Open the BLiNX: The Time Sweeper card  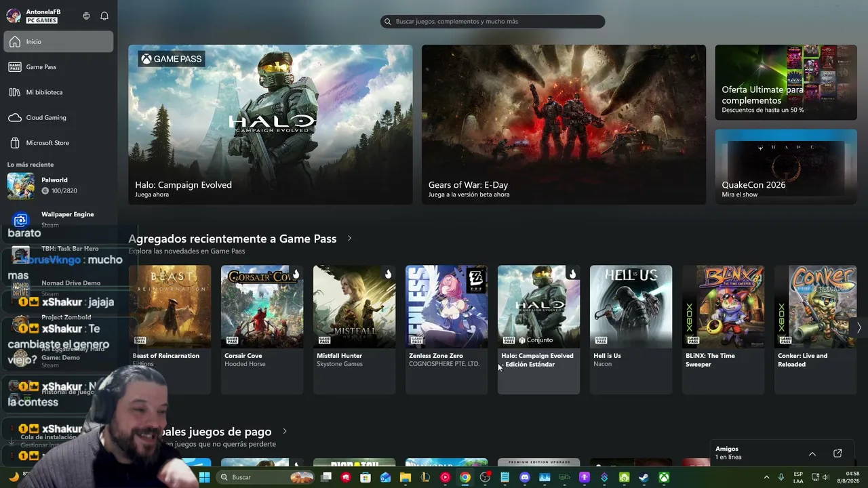[723, 329]
